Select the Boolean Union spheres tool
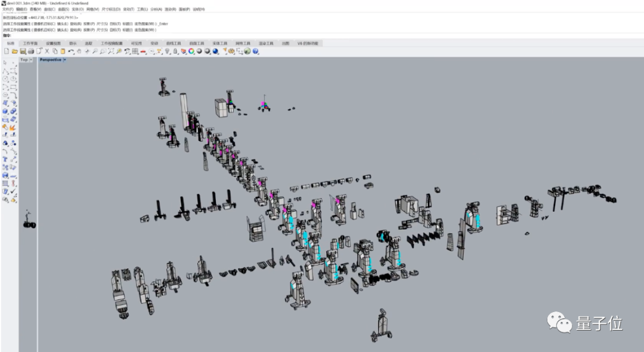This screenshot has width=644, height=352. tap(13, 111)
